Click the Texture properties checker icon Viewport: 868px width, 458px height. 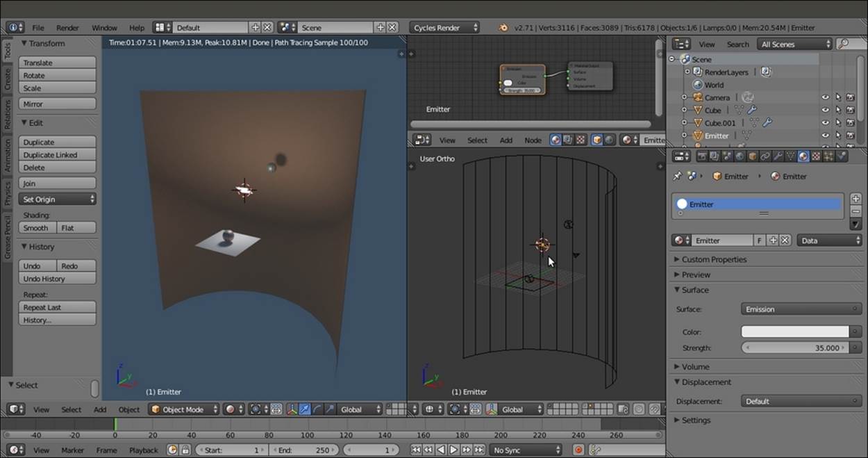816,156
